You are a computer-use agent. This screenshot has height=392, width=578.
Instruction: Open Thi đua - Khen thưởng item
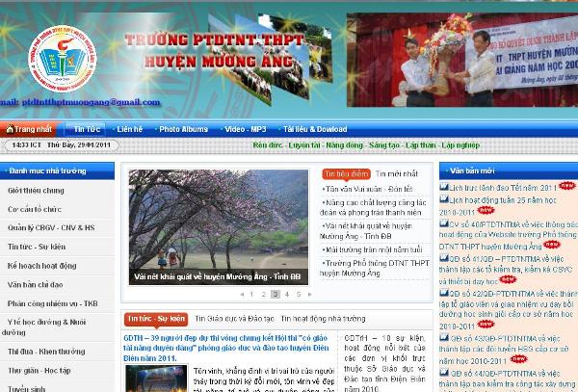(46, 352)
